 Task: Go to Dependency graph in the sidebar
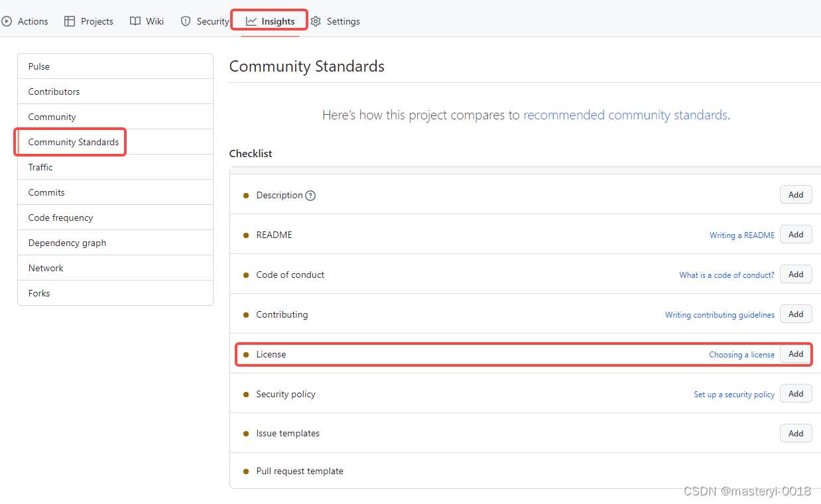coord(115,243)
